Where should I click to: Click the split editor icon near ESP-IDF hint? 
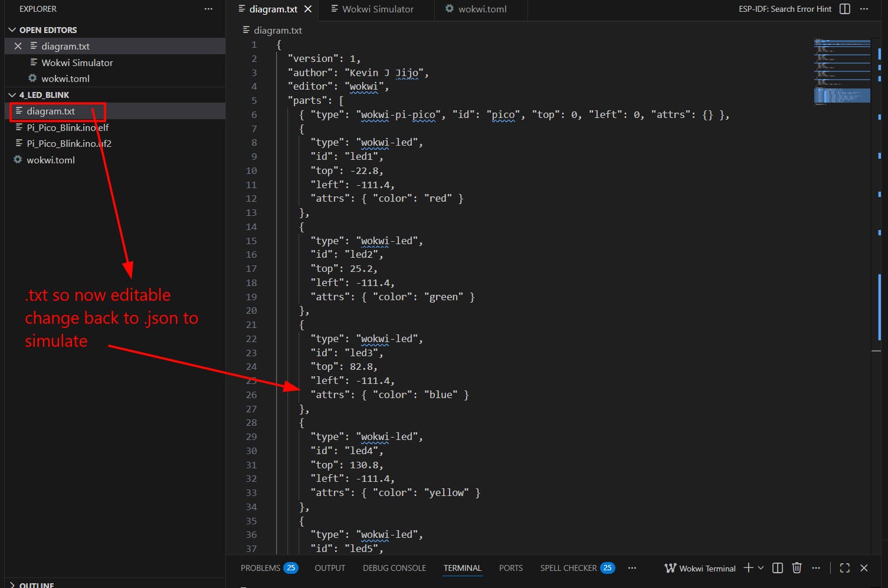coord(844,9)
